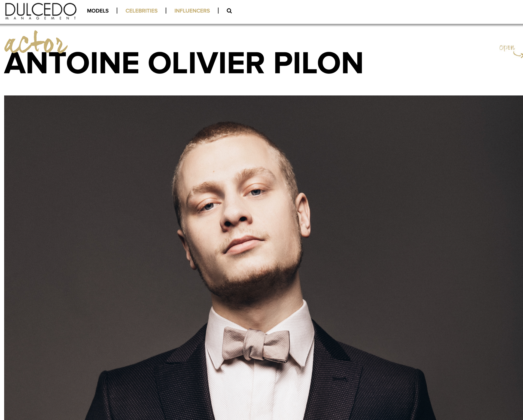The image size is (523, 420).
Task: Click the beige bow tie in the portrait
Action: 256,345
